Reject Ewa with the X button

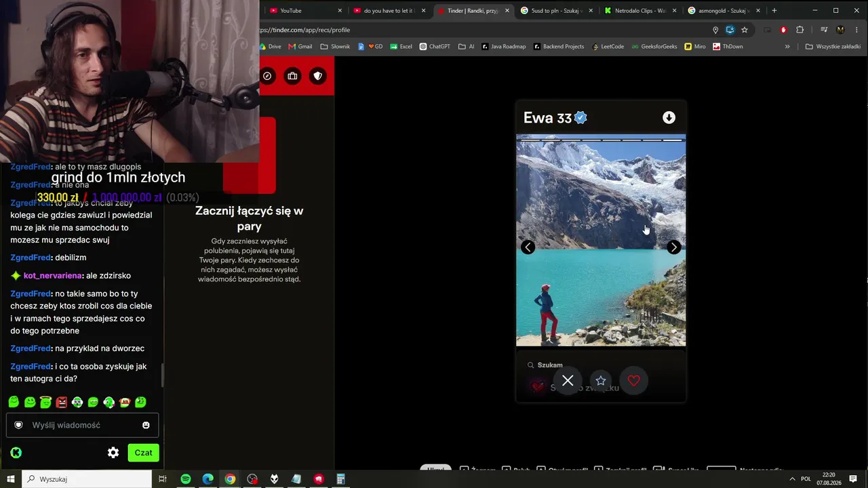pos(568,381)
